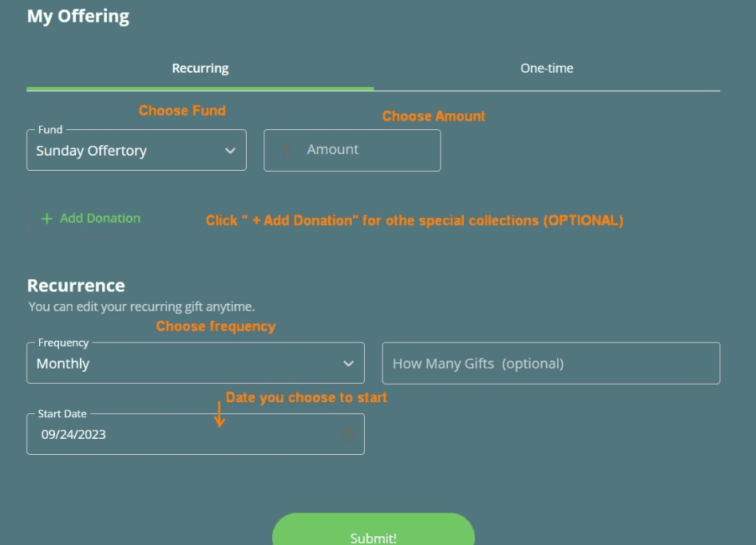Image resolution: width=756 pixels, height=545 pixels.
Task: Click the Fund field's chevron arrow
Action: 231,151
